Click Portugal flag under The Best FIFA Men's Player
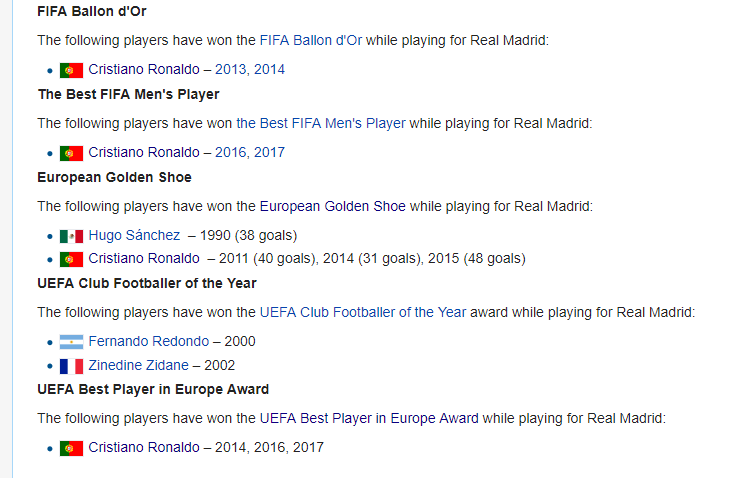Image resolution: width=749 pixels, height=478 pixels. coord(71,153)
